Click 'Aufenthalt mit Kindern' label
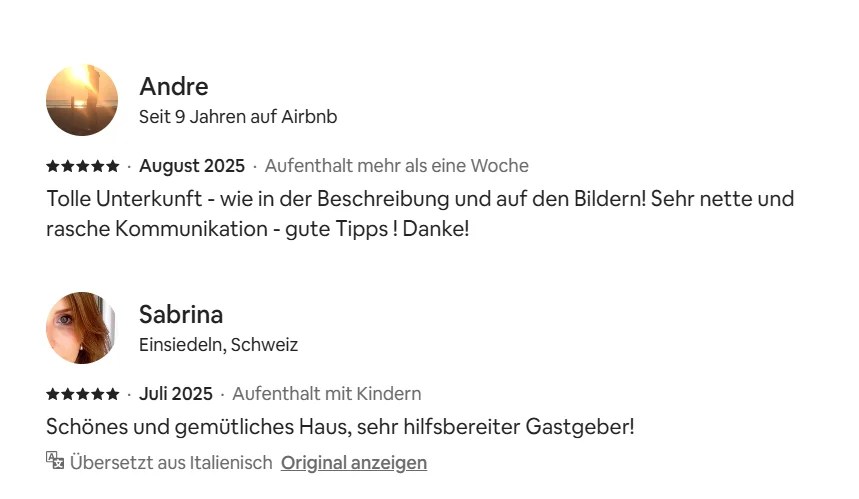The width and height of the screenshot is (859, 499). click(327, 394)
